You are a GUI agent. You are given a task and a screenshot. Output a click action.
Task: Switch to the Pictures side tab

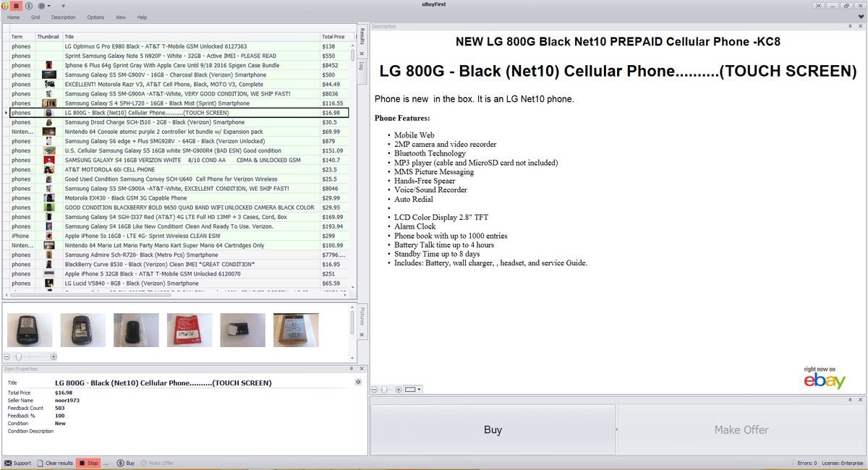point(362,318)
